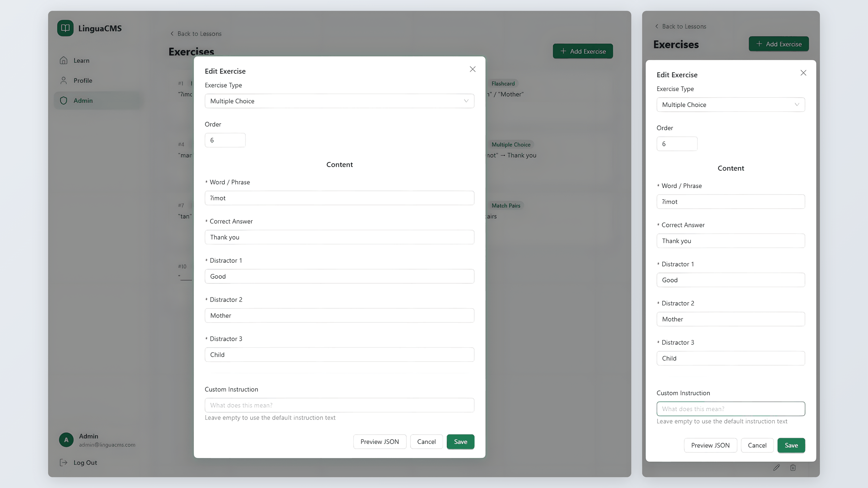Select the Admin shield item in sidebar
868x488 pixels.
[64, 100]
